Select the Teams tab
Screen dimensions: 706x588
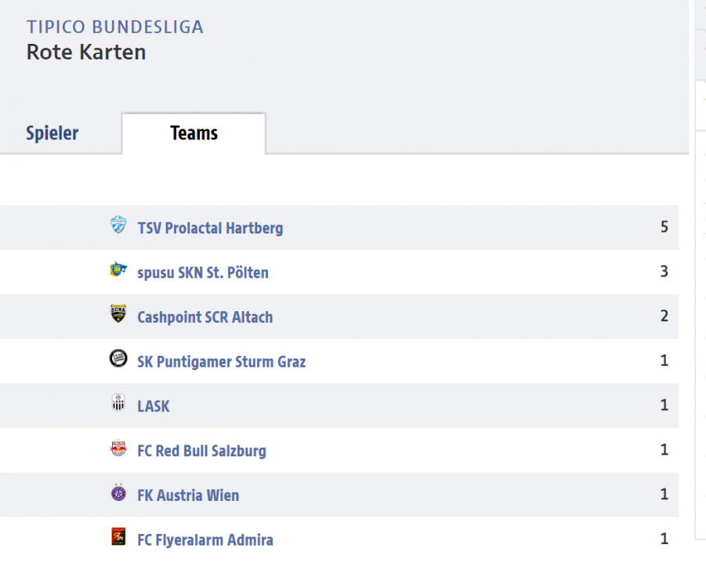(194, 133)
